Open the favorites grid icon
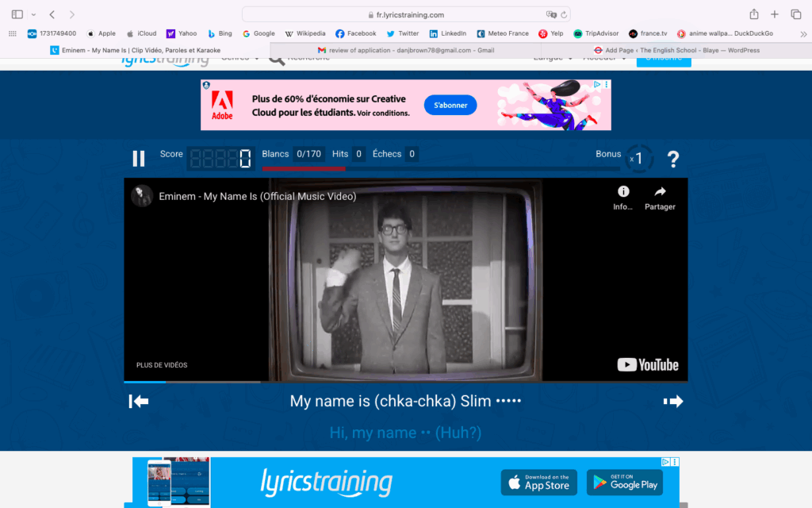This screenshot has width=812, height=508. (x=13, y=33)
